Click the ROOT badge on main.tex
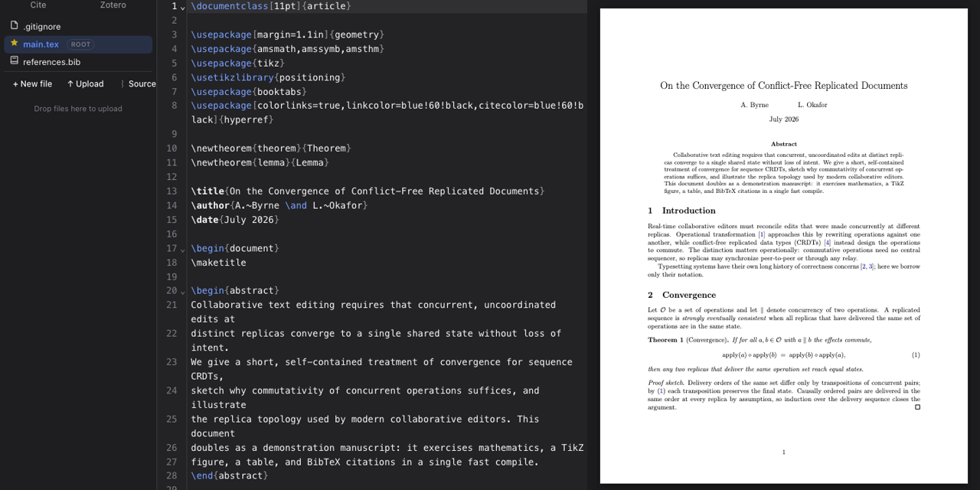This screenshot has height=490, width=980. pyautogui.click(x=81, y=44)
